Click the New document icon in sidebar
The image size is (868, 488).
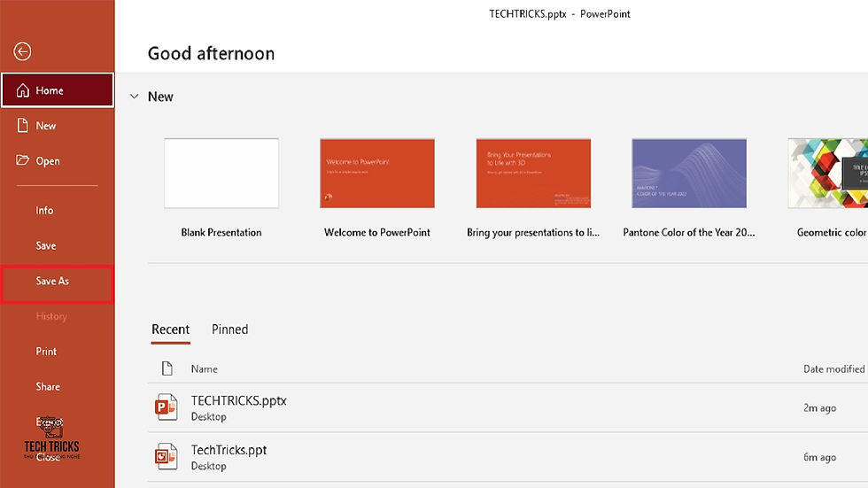[x=22, y=126]
